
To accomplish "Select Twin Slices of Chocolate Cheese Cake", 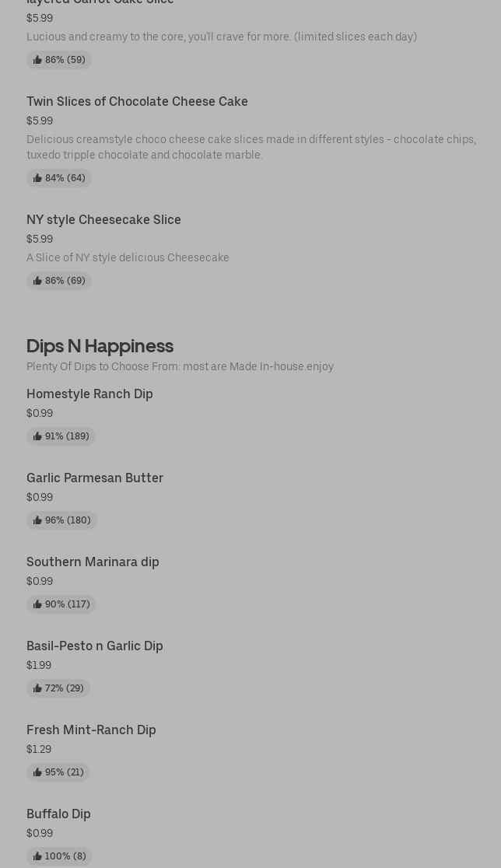I will point(137,101).
